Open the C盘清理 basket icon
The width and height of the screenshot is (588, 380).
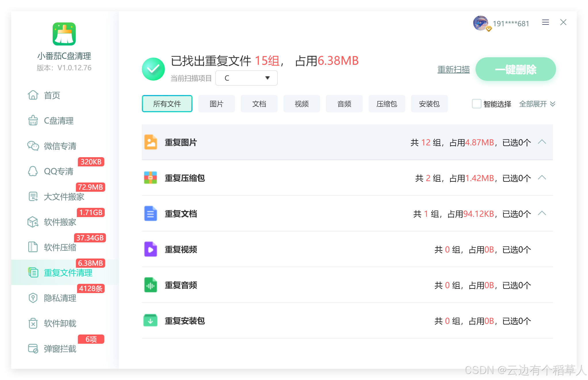(33, 121)
